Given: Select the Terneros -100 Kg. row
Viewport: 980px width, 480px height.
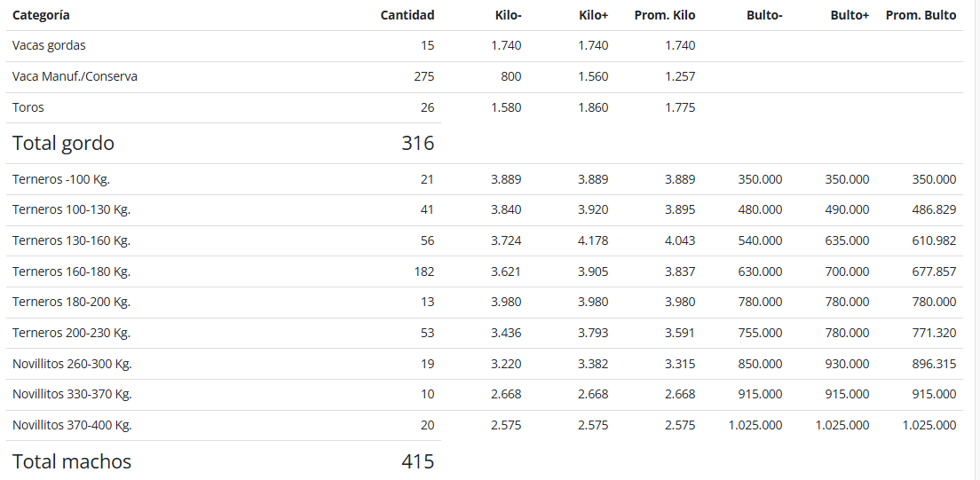Looking at the screenshot, I should tap(485, 179).
